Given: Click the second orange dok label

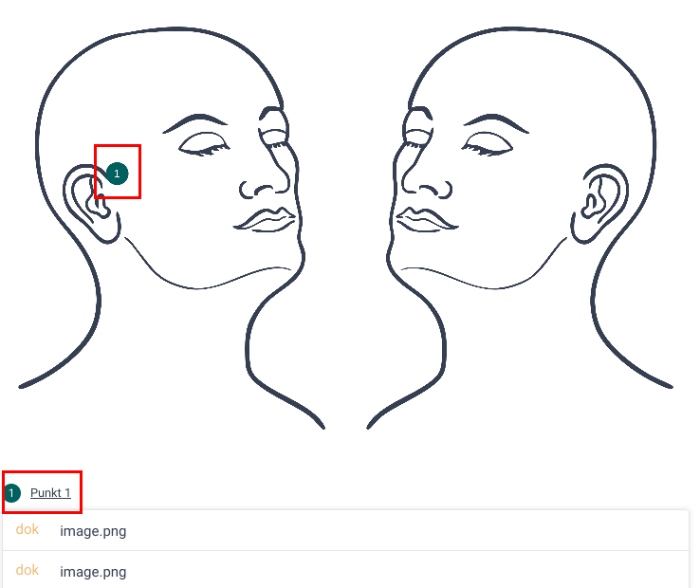Looking at the screenshot, I should coord(28,570).
